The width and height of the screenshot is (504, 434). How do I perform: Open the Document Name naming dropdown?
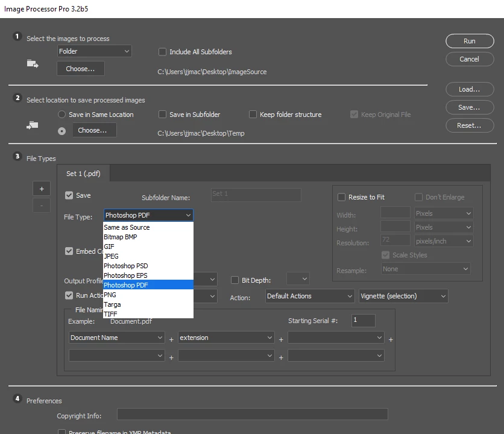pyautogui.click(x=117, y=338)
